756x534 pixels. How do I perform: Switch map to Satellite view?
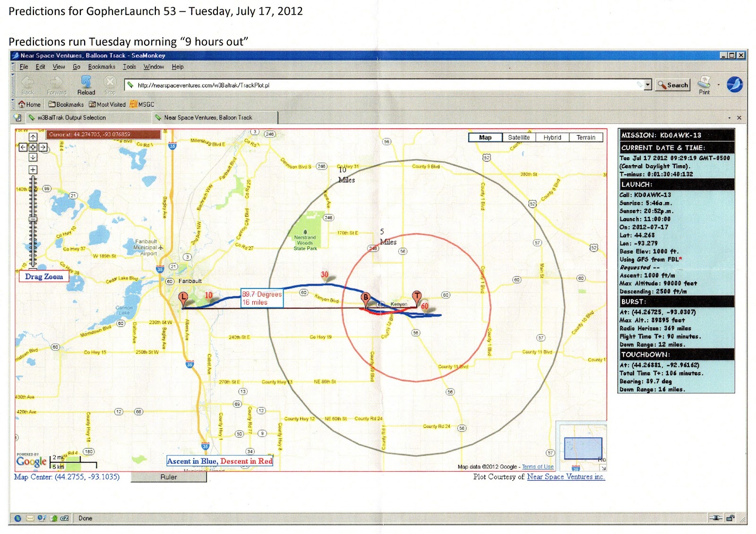(x=519, y=137)
